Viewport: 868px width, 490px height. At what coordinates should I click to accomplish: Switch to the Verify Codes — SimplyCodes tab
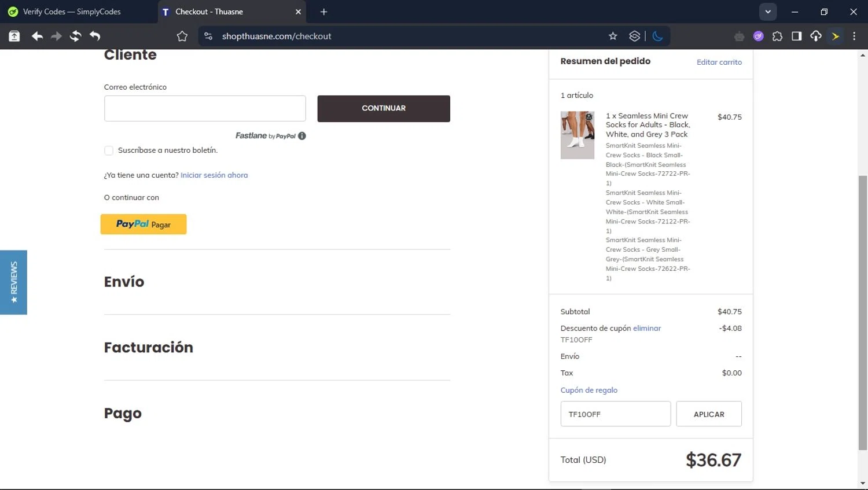(x=78, y=12)
